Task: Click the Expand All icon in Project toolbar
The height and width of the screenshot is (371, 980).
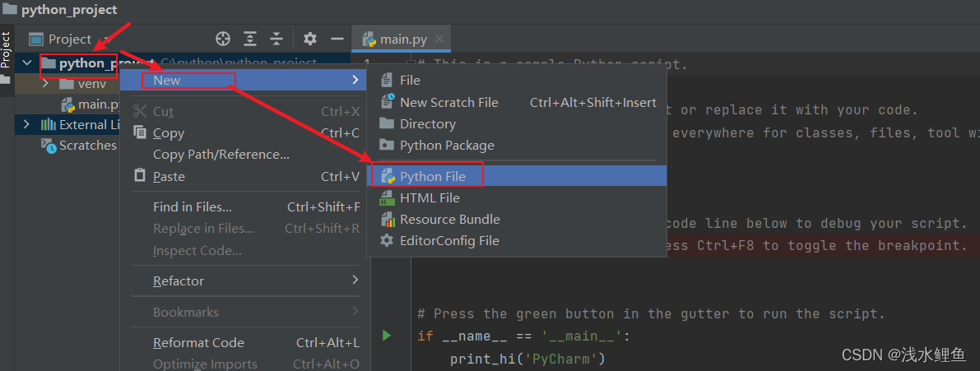Action: tap(250, 39)
